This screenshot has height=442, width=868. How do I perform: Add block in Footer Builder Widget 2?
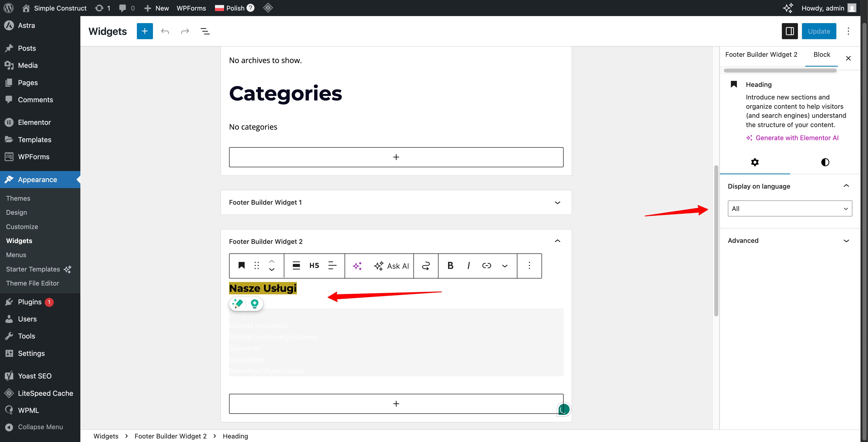(396, 404)
